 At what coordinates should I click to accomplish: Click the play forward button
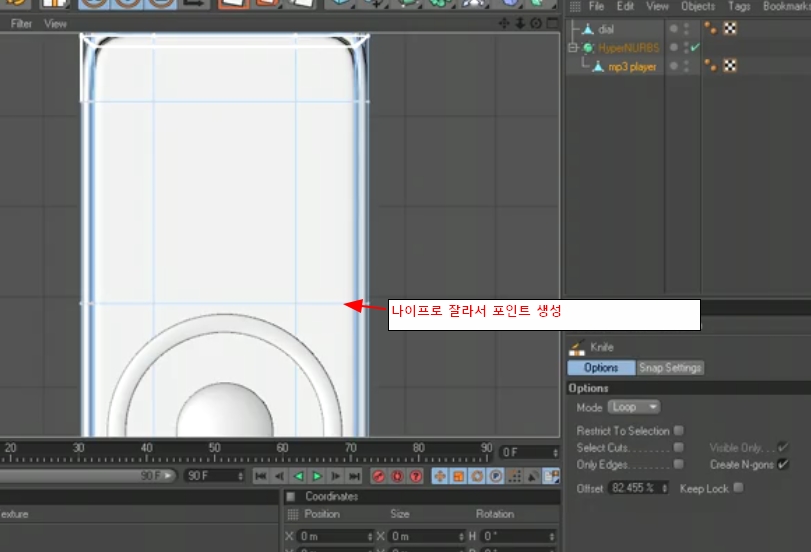(x=317, y=476)
